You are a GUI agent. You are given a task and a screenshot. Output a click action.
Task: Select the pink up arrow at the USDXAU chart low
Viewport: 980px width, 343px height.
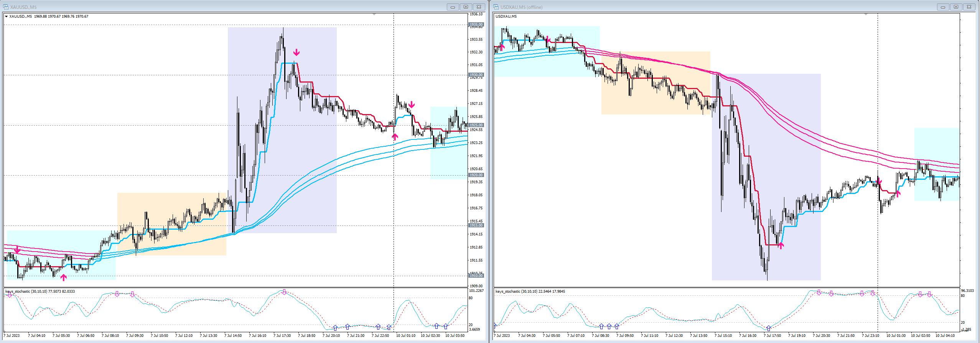point(781,245)
